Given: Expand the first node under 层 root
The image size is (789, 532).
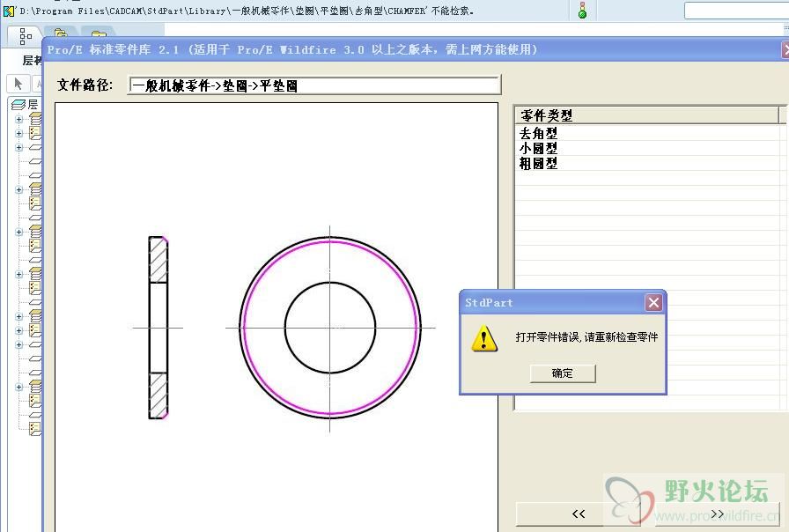Looking at the screenshot, I should [x=19, y=119].
